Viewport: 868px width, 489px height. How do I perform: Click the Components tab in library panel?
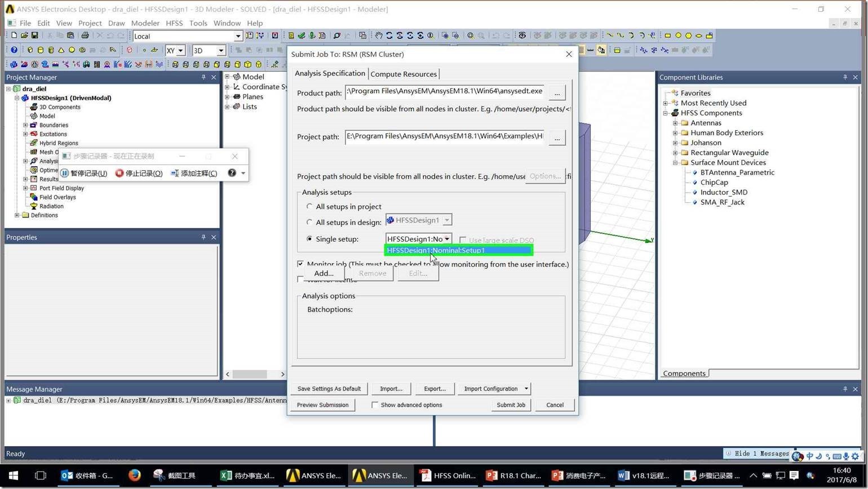[x=684, y=374]
